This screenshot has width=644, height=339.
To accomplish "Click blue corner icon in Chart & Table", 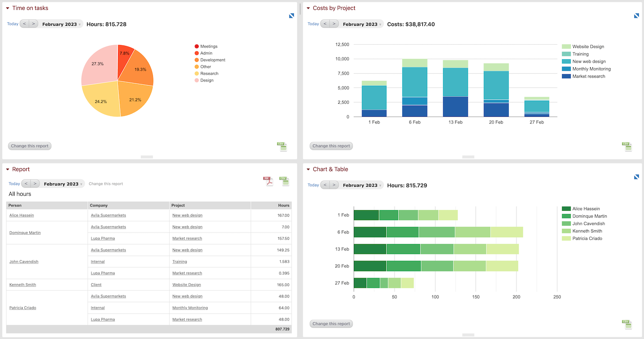I will click(637, 177).
